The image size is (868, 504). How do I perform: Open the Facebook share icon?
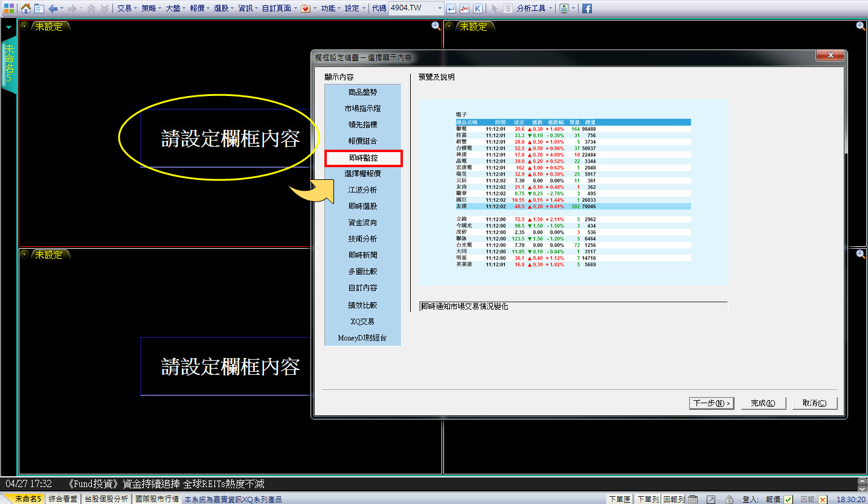click(587, 8)
